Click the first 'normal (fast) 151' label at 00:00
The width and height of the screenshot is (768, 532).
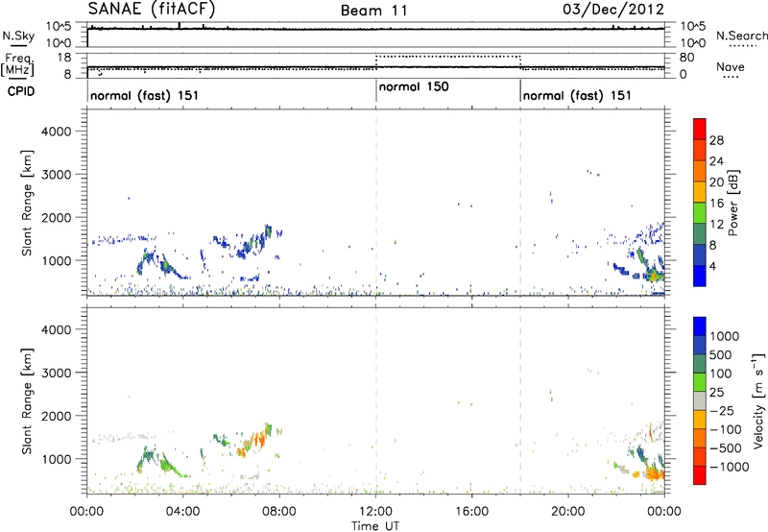click(x=145, y=95)
